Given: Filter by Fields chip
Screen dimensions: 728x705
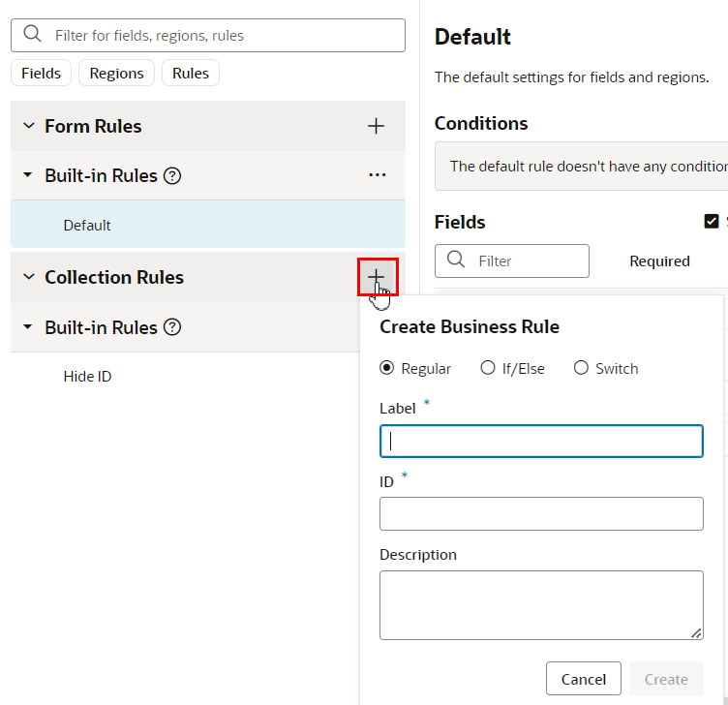Looking at the screenshot, I should point(41,73).
